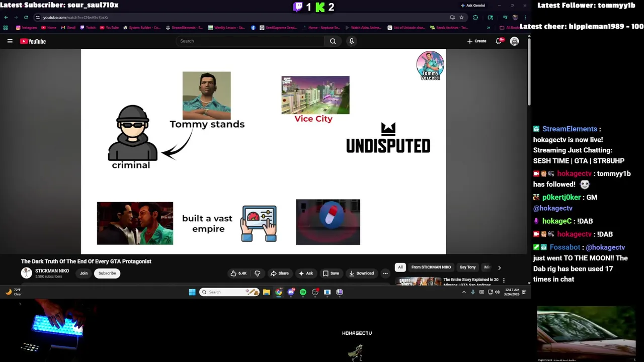Image resolution: width=644 pixels, height=362 pixels.
Task: Show more bookmarks with the double chevron
Action: click(x=488, y=28)
